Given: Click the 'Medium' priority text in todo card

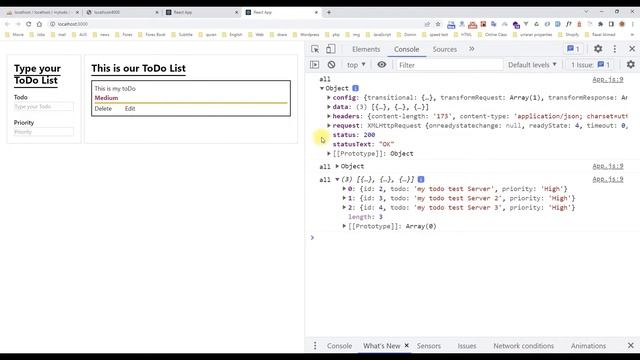Looking at the screenshot, I should [106, 98].
